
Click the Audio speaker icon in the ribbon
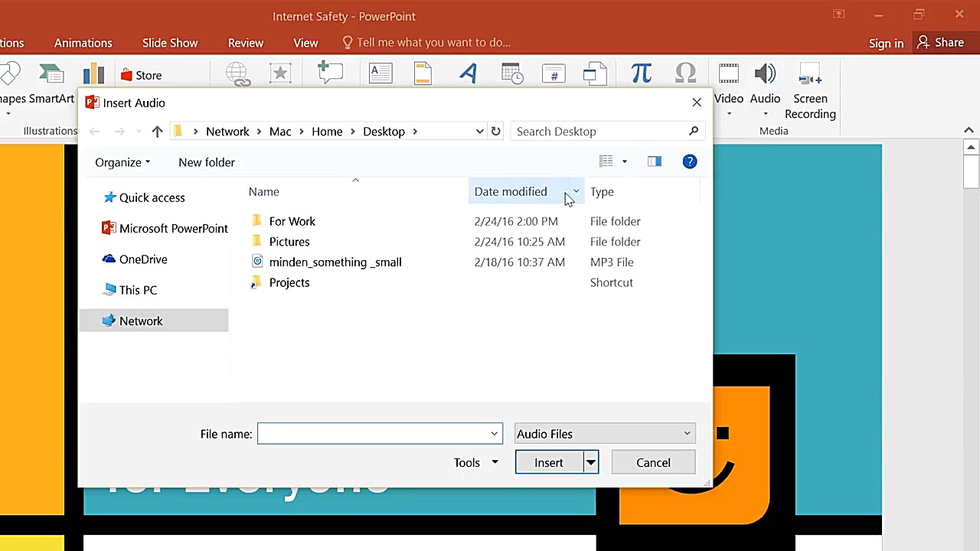coord(765,73)
